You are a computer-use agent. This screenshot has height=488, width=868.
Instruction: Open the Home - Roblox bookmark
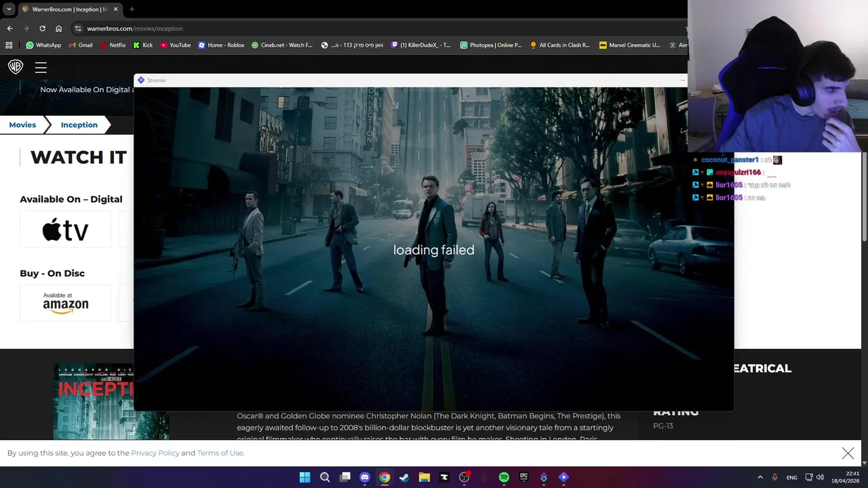click(x=221, y=45)
